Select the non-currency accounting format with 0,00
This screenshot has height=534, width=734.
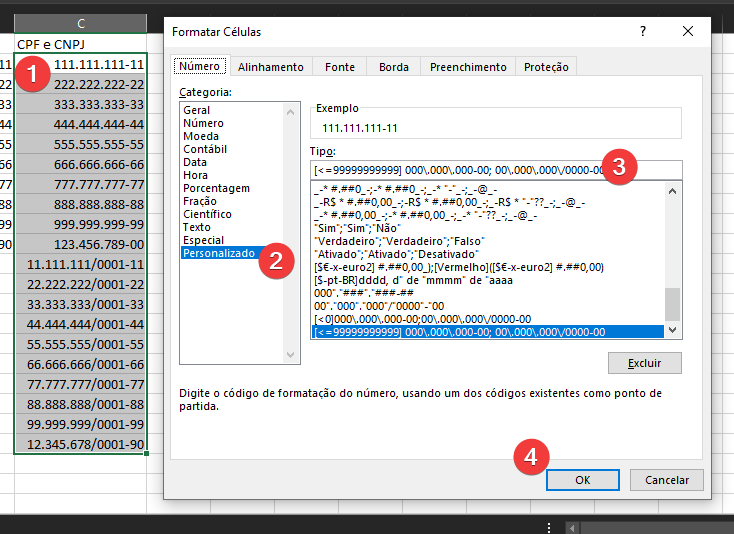click(x=488, y=216)
